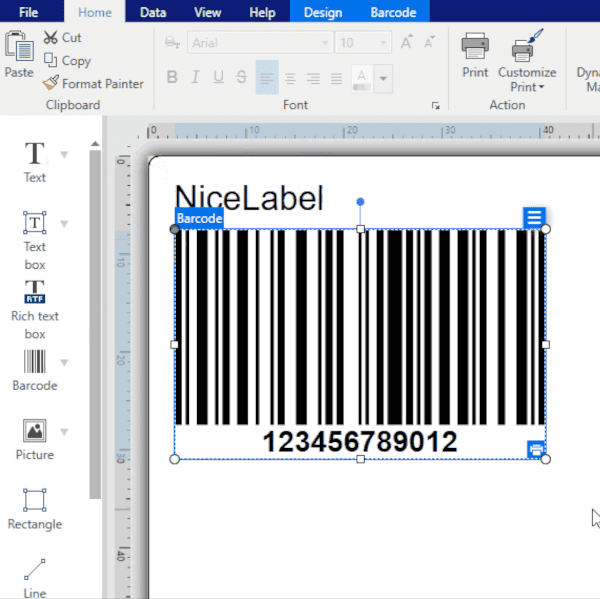Select the Line tool

34,578
